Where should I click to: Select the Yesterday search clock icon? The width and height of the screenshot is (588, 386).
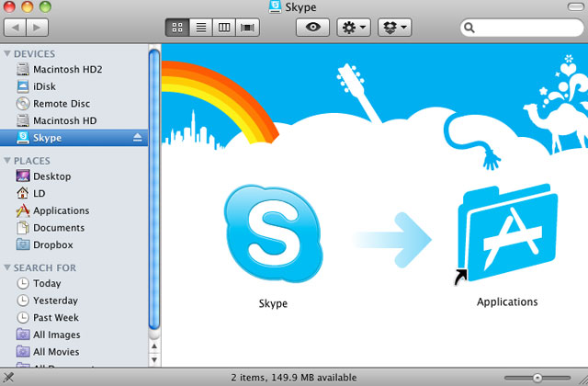coord(23,301)
